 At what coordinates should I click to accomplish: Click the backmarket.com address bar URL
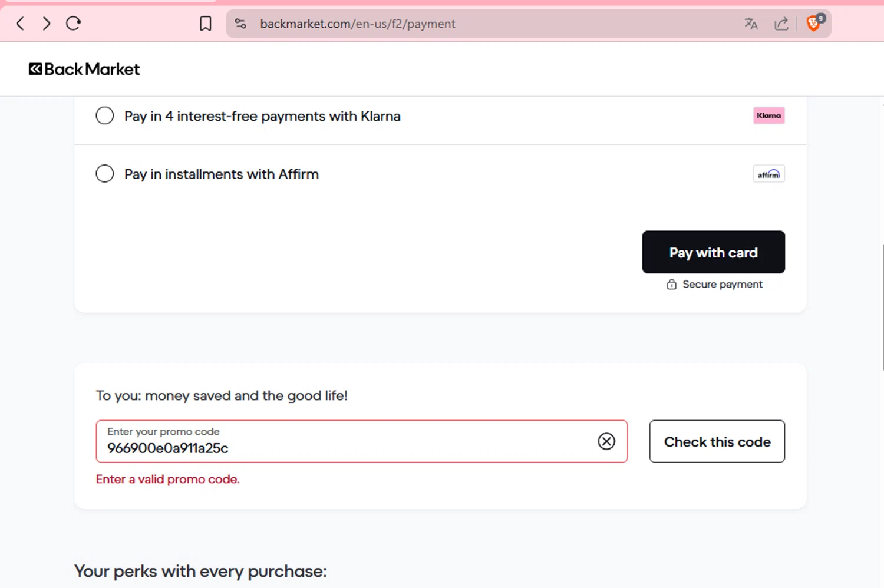coord(358,24)
